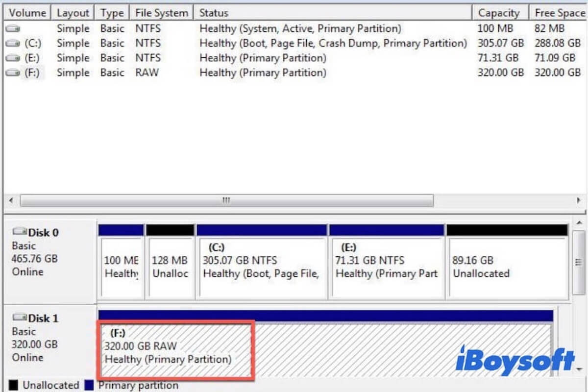The height and width of the screenshot is (392, 588).
Task: Click the File System column header
Action: click(x=161, y=12)
